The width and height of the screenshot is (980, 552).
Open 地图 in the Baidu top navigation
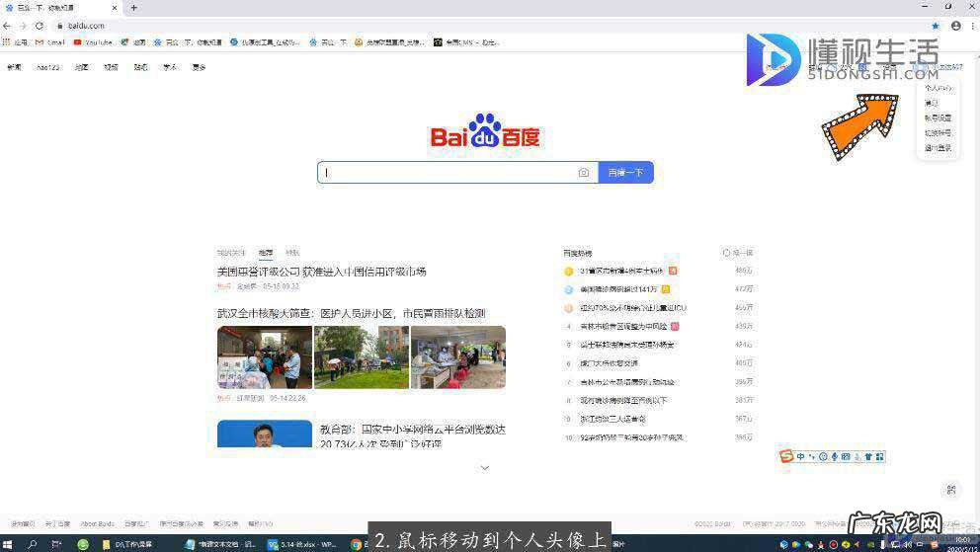click(x=81, y=67)
